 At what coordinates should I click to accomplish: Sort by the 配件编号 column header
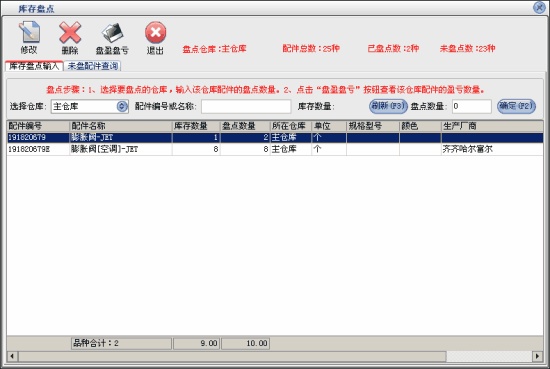pyautogui.click(x=38, y=126)
